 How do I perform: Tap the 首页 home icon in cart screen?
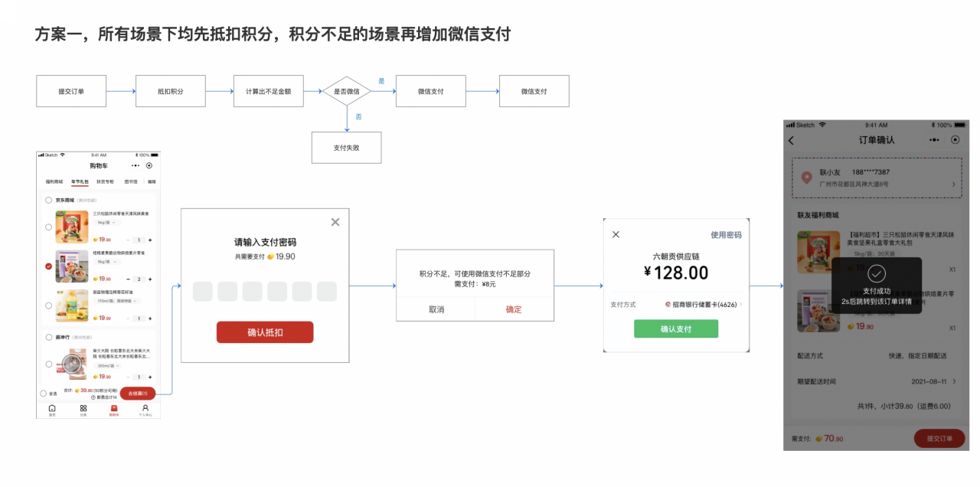point(52,408)
